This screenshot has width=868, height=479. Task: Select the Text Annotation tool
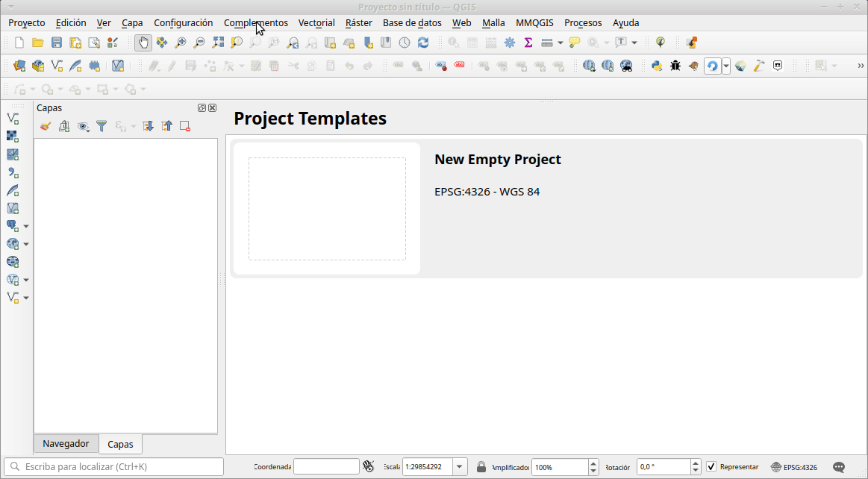pyautogui.click(x=621, y=43)
